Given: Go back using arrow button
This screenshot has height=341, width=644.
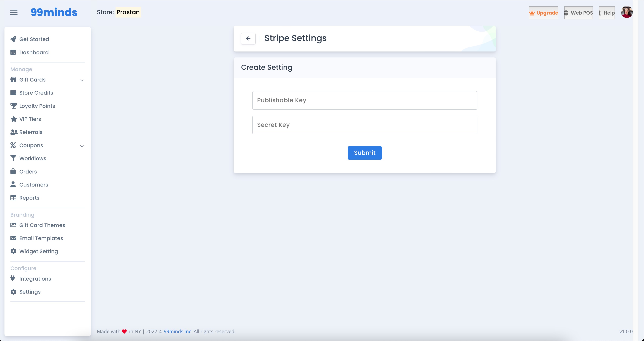Looking at the screenshot, I should [248, 39].
